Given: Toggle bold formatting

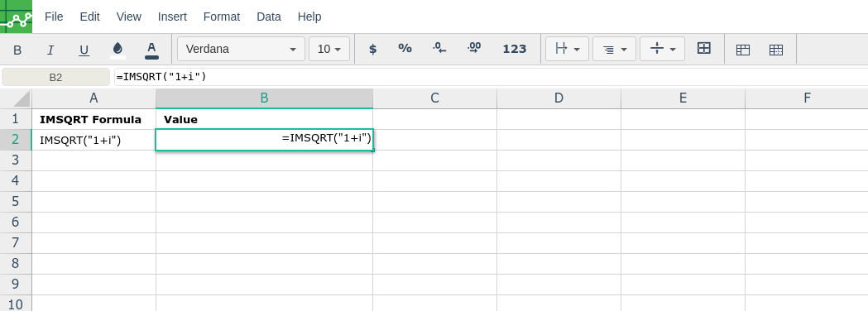Looking at the screenshot, I should tap(17, 50).
